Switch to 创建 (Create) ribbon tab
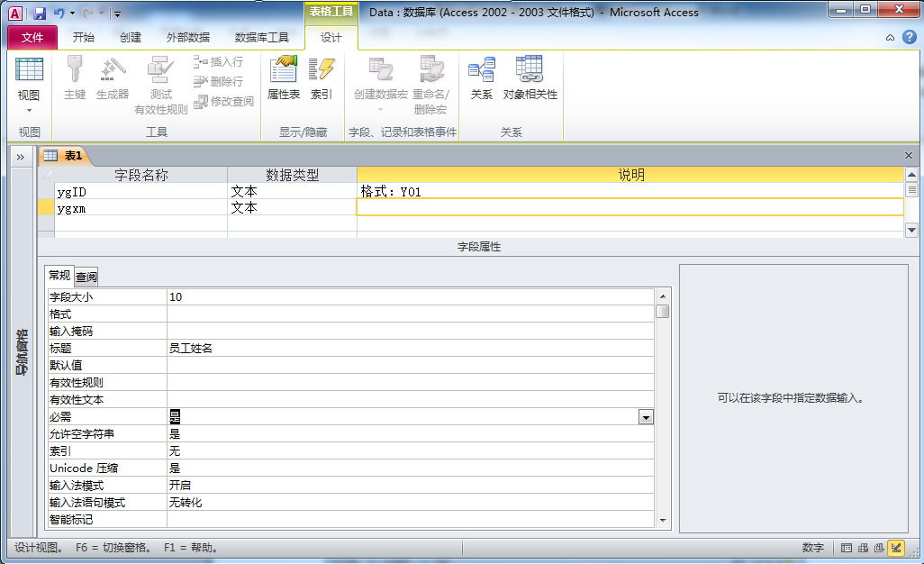 point(131,38)
